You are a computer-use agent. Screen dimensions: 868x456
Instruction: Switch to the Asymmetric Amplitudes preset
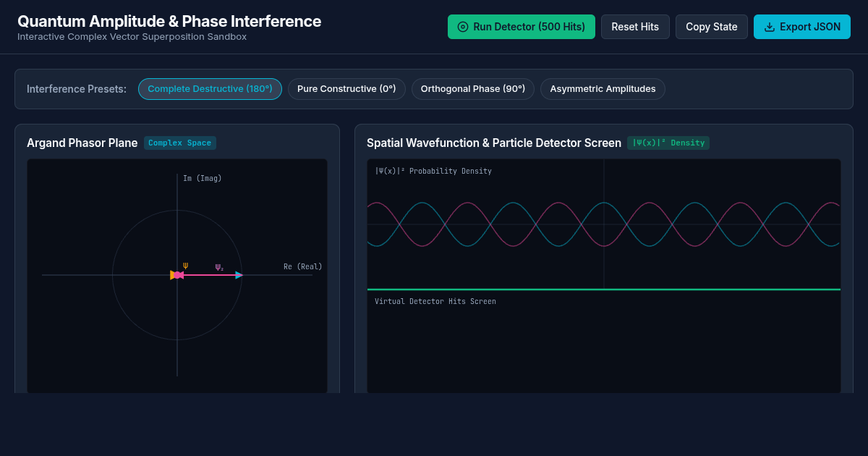point(603,89)
